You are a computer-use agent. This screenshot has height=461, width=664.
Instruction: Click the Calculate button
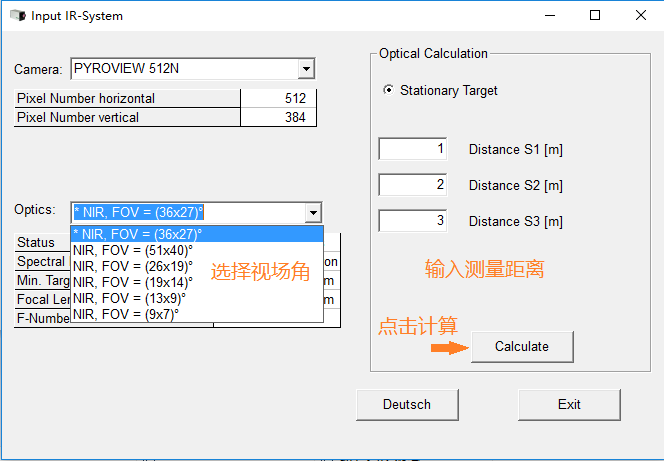(522, 346)
